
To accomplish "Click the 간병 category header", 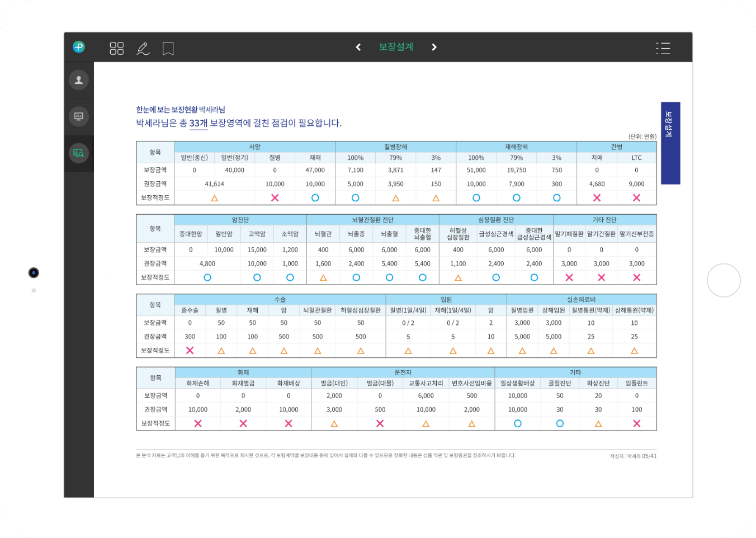I will (x=616, y=147).
